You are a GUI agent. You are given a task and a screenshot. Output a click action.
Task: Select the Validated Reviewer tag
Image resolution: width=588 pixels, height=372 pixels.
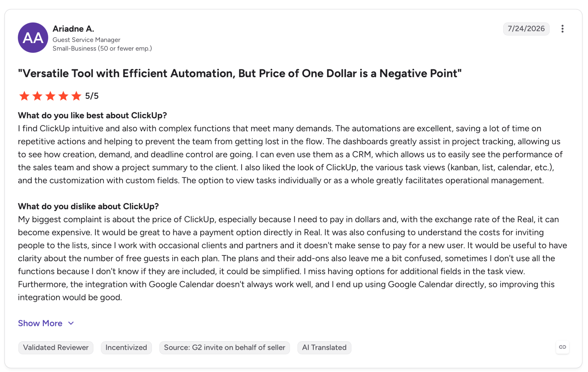pyautogui.click(x=56, y=347)
